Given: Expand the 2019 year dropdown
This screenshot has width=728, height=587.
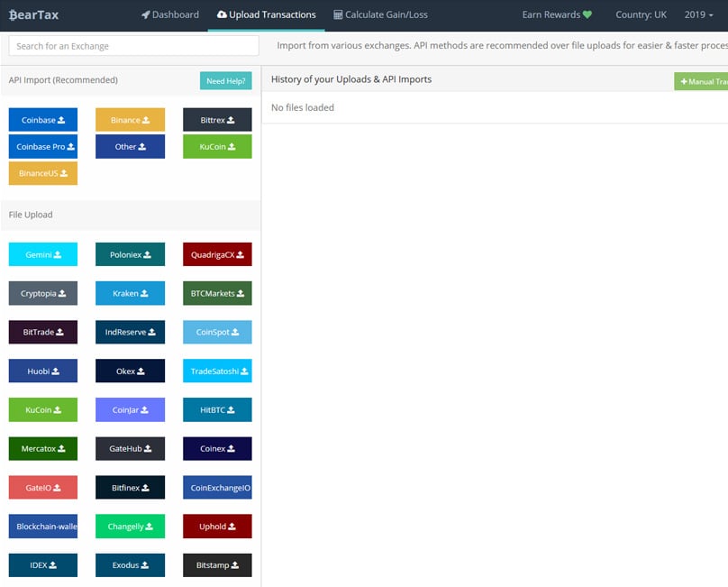Looking at the screenshot, I should [x=700, y=14].
